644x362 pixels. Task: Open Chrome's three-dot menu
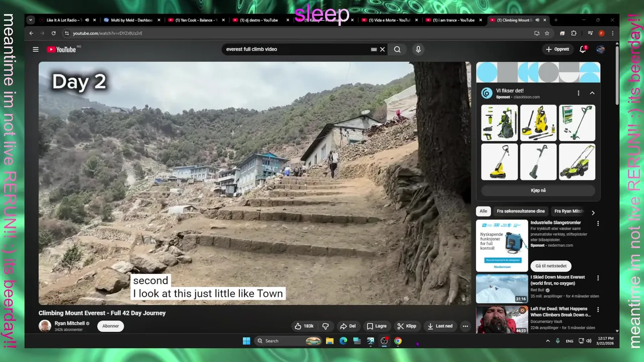pos(612,33)
